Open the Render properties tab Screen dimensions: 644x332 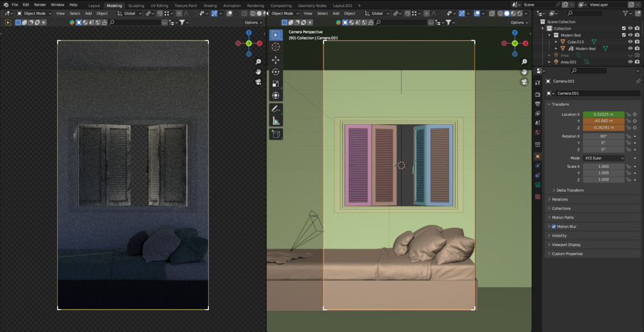[538, 94]
